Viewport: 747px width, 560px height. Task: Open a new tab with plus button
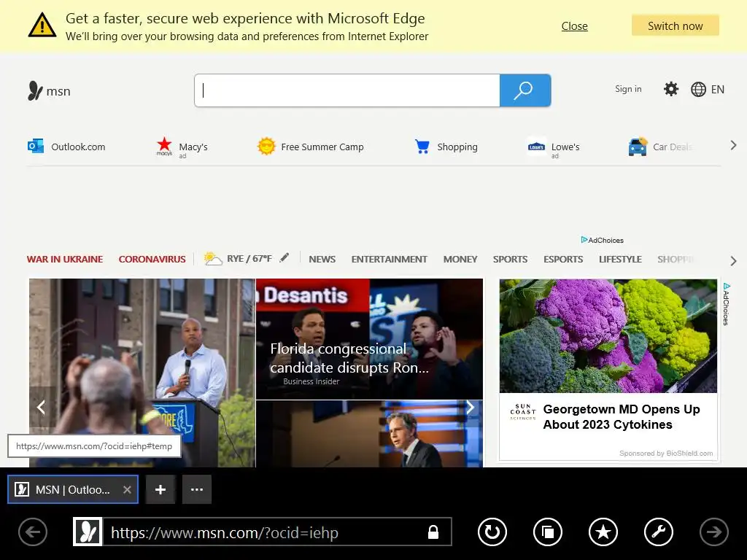pos(160,489)
